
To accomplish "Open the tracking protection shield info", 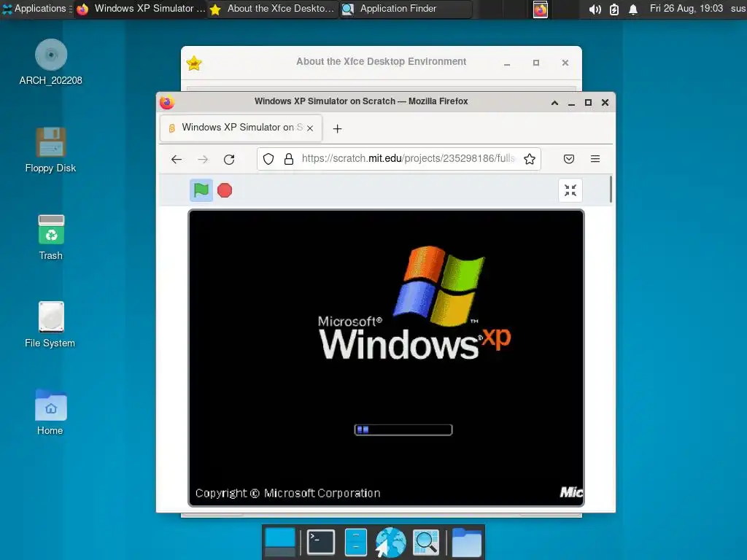I will (268, 158).
